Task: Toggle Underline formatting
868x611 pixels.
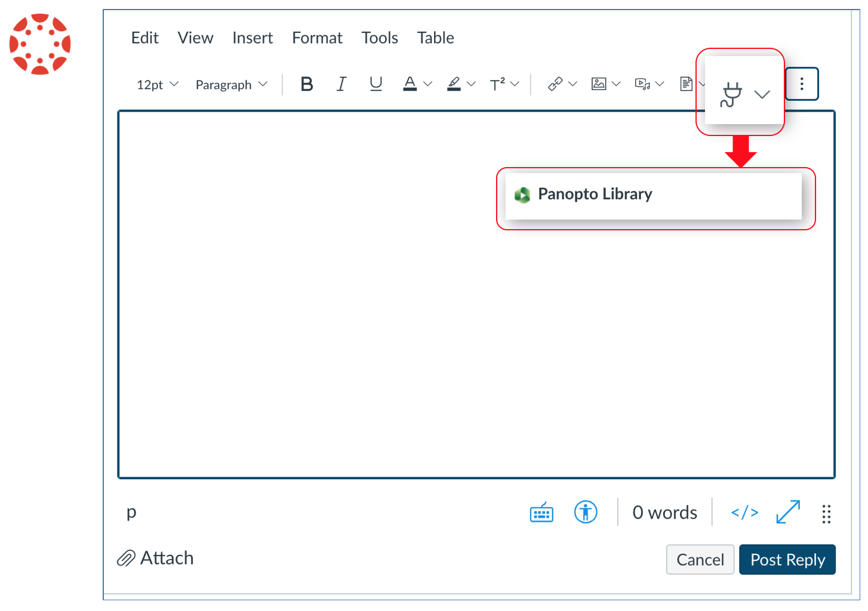Action: pyautogui.click(x=375, y=84)
